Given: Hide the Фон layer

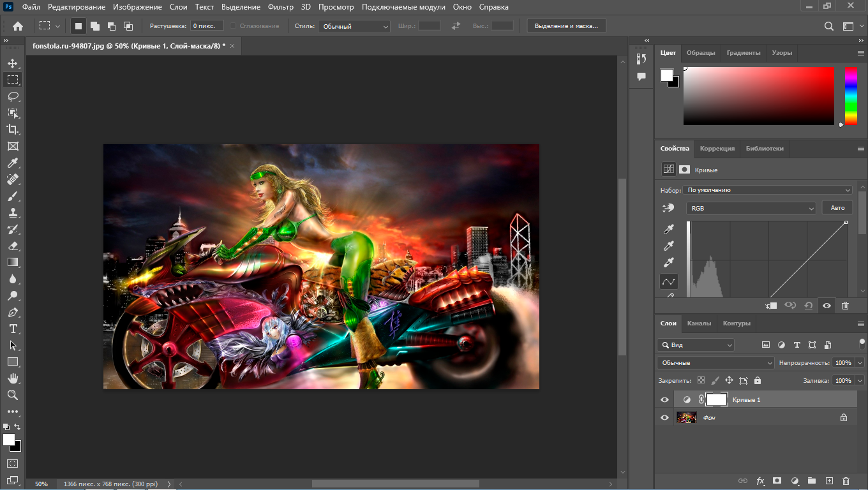Looking at the screenshot, I should tap(664, 417).
